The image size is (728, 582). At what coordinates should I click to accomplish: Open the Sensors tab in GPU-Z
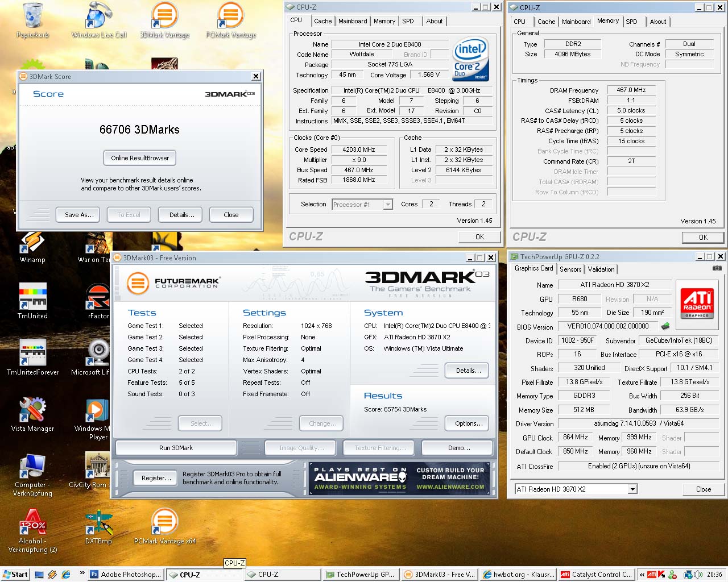pyautogui.click(x=570, y=269)
